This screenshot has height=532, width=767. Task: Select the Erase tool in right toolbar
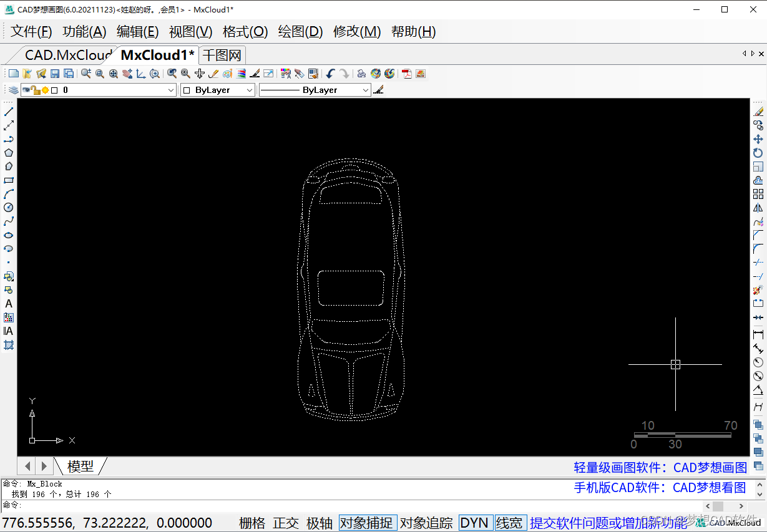(x=758, y=112)
